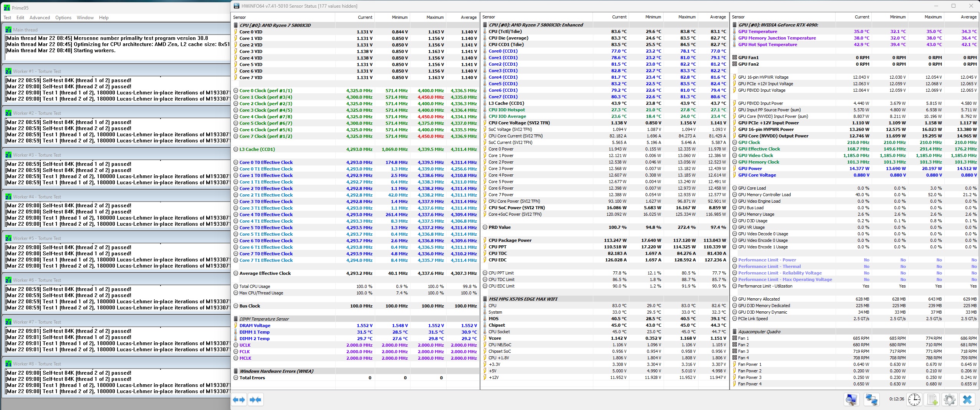The image size is (980, 410).
Task: Select the GPU 16-pin HVPWR Voltage row
Action: 855,77
